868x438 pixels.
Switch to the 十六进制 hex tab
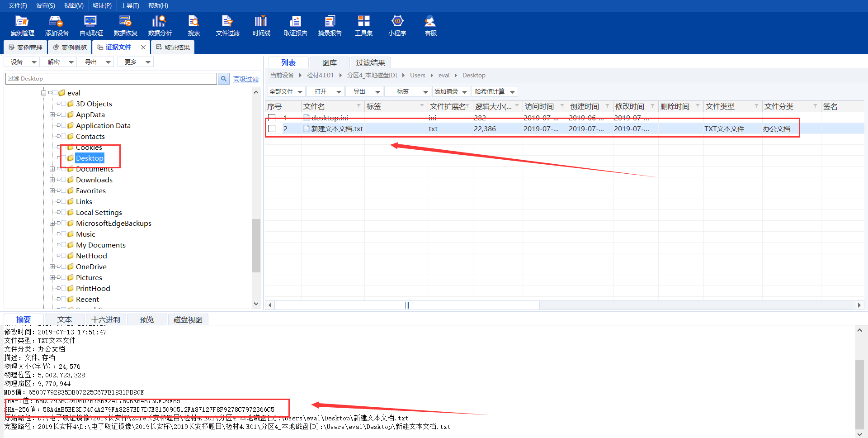pos(106,319)
